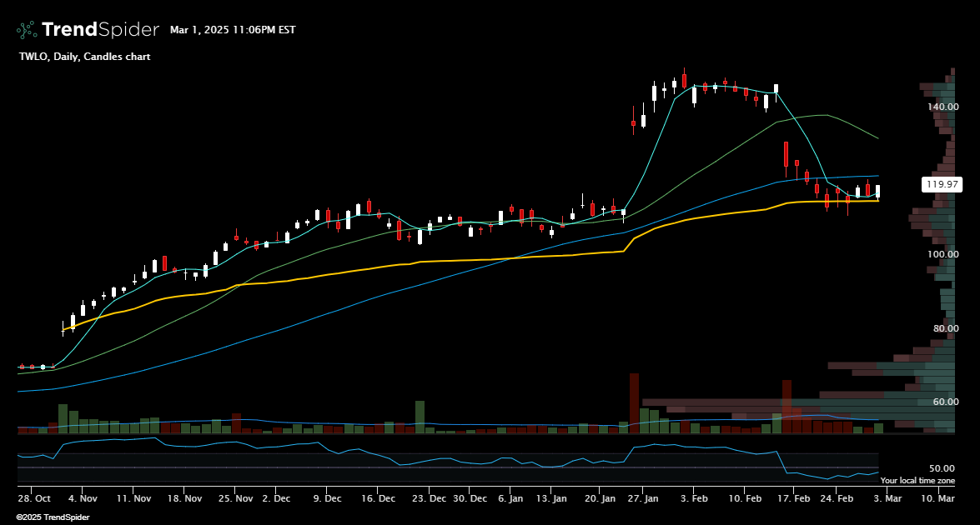Click the '6. Jan' date label
980x525 pixels.
point(510,498)
